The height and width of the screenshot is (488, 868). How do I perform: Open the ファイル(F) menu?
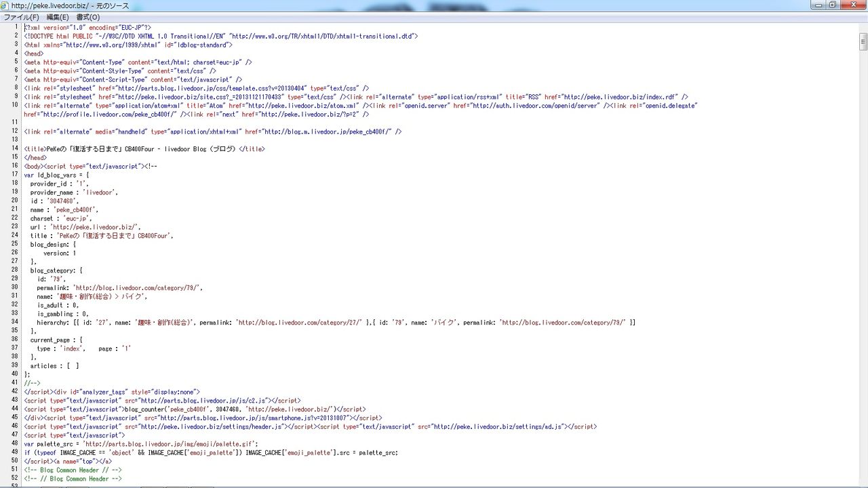pyautogui.click(x=22, y=17)
